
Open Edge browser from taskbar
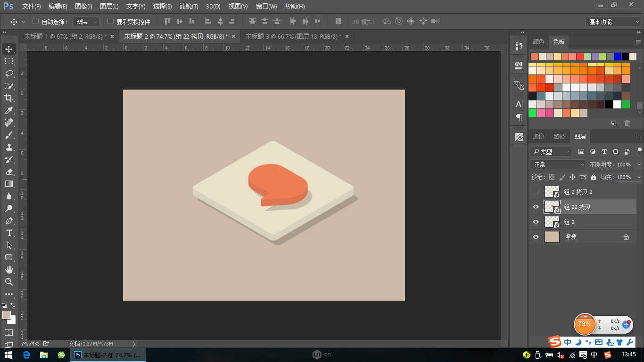pyautogui.click(x=26, y=355)
